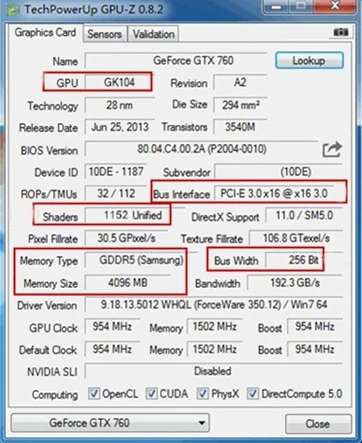
Task: Toggle the CUDA checkbox
Action: point(151,393)
